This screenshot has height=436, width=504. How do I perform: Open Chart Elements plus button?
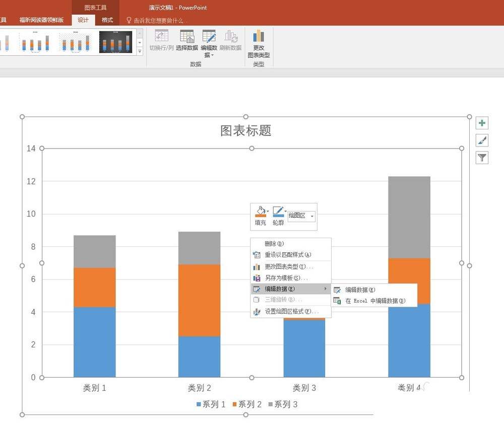482,123
